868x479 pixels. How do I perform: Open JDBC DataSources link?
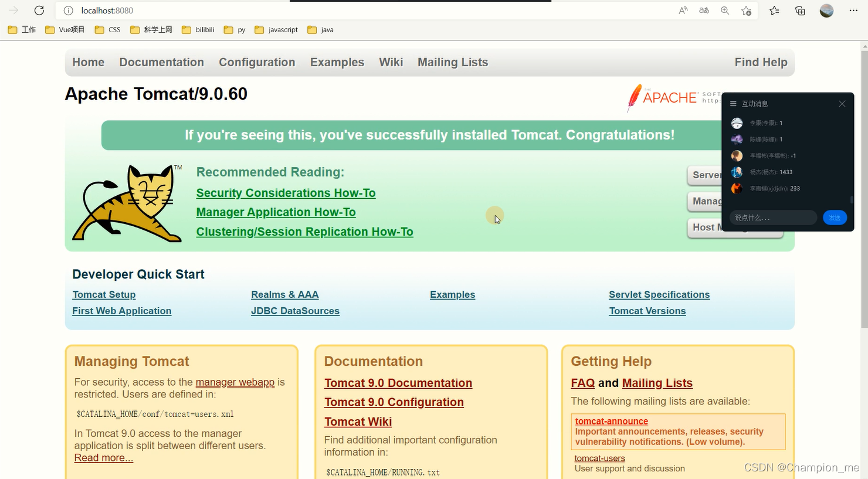295,311
